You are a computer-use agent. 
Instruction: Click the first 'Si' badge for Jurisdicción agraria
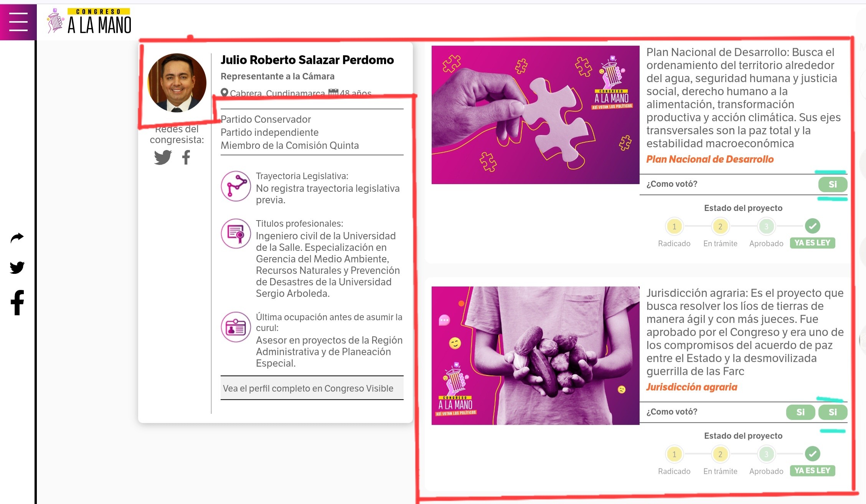[x=800, y=412]
